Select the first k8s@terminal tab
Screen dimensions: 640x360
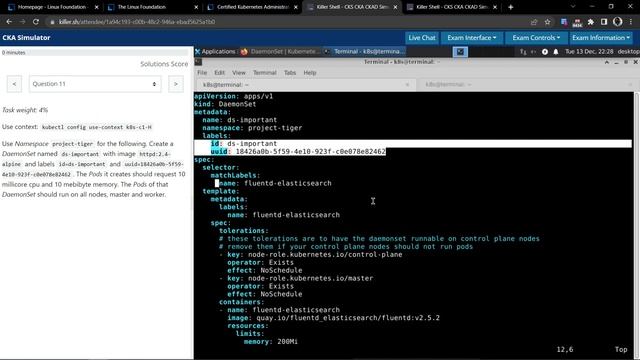304,84
